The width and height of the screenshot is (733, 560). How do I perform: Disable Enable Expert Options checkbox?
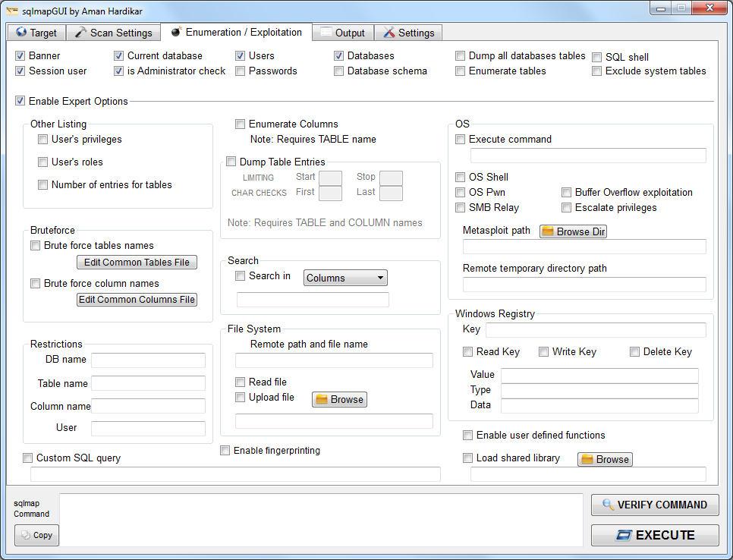point(20,101)
